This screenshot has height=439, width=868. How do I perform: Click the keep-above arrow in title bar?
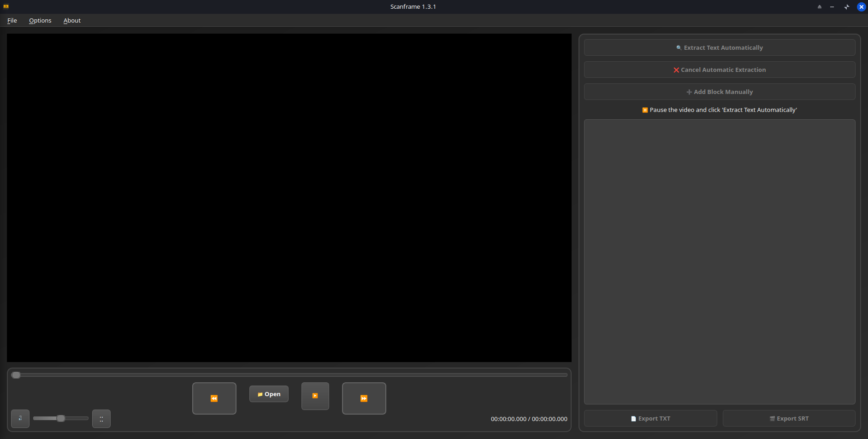(x=820, y=6)
